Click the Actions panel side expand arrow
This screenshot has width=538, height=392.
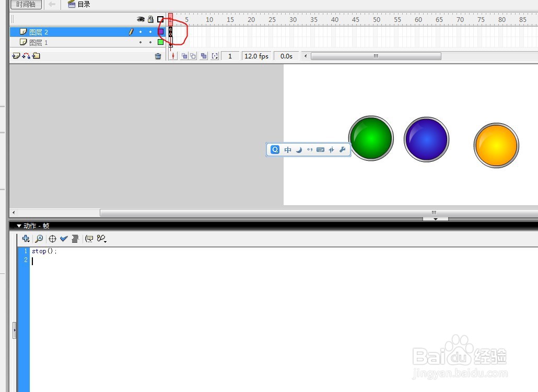tap(15, 330)
